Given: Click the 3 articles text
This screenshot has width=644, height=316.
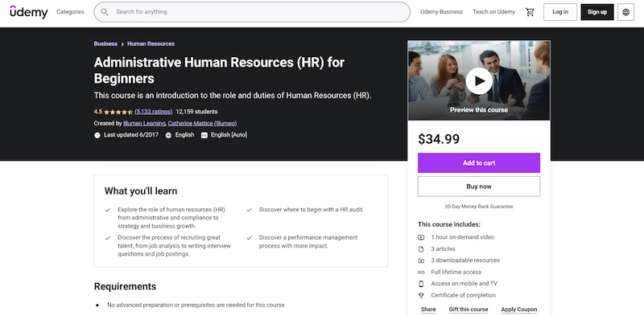Looking at the screenshot, I should [443, 249].
